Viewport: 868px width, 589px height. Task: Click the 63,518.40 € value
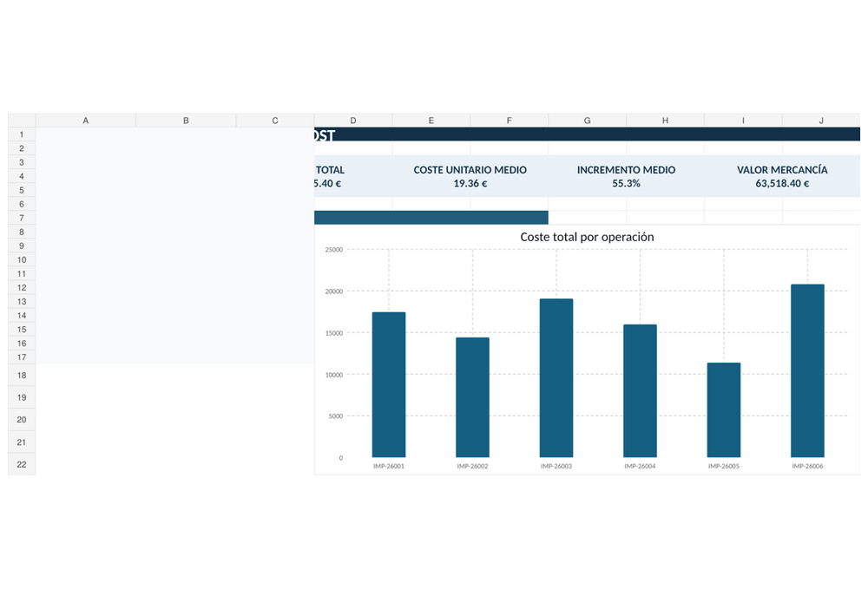782,183
